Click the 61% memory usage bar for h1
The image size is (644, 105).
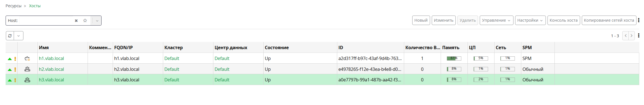(x=454, y=58)
